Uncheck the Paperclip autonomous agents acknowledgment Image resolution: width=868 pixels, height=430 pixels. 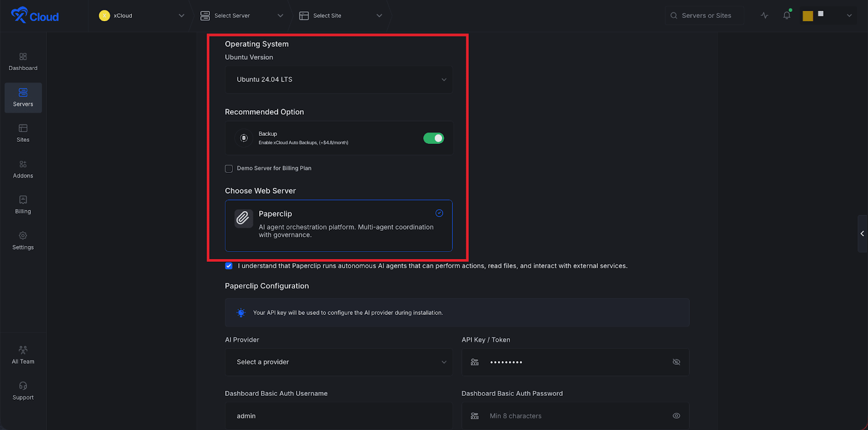coord(229,266)
